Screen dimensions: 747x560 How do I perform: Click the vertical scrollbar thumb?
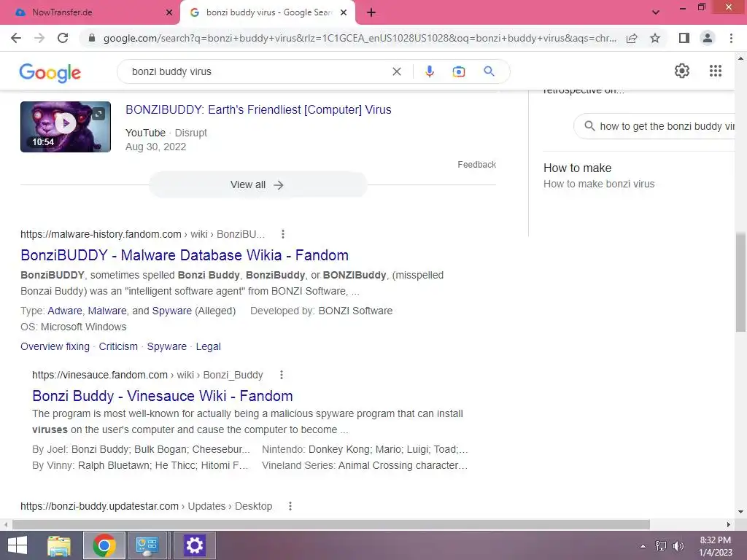pyautogui.click(x=740, y=282)
